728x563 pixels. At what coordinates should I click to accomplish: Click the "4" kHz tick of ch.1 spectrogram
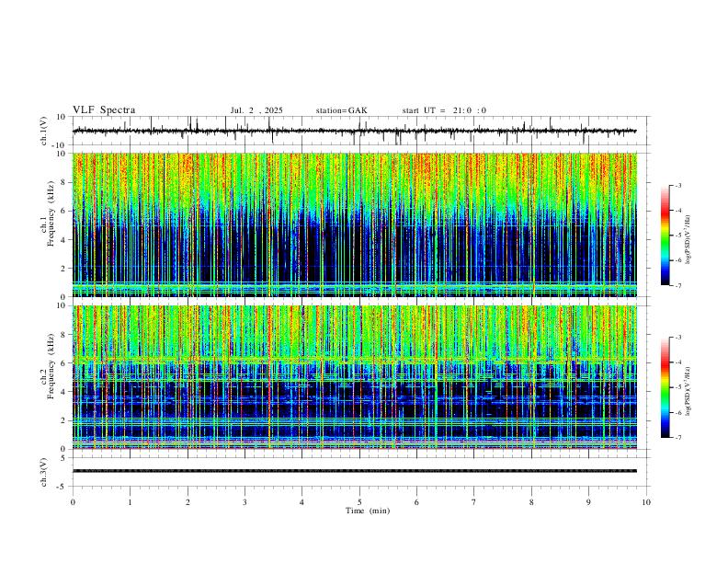pos(63,240)
